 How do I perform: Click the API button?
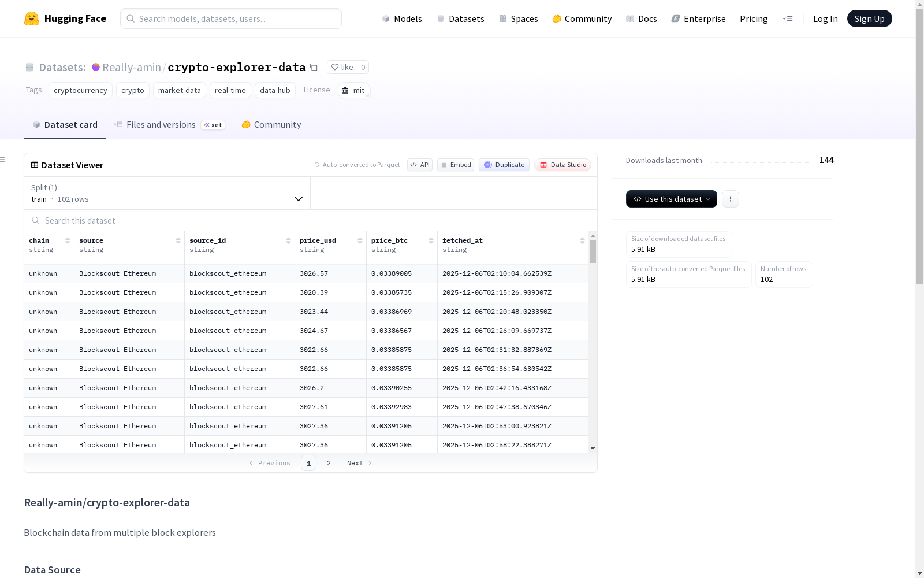pyautogui.click(x=420, y=165)
